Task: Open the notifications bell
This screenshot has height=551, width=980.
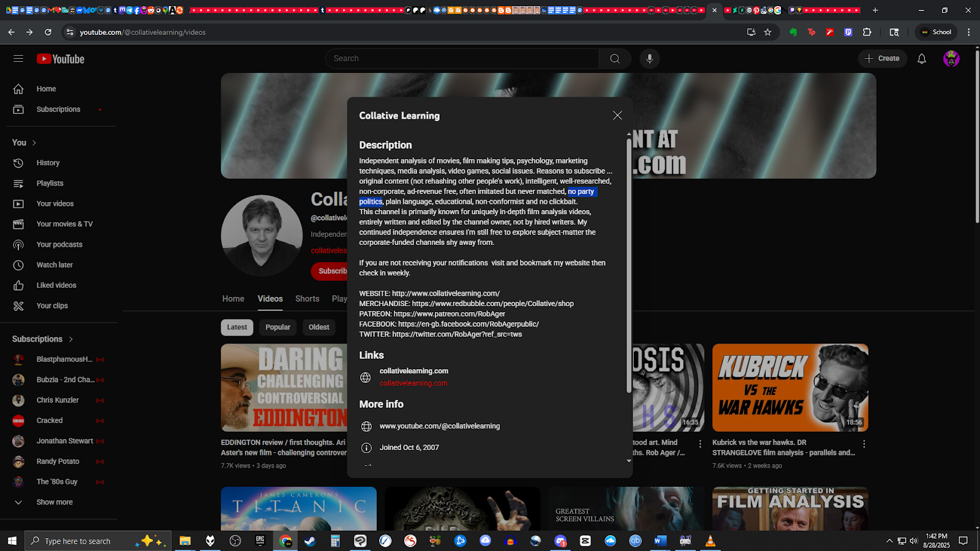Action: 921,59
